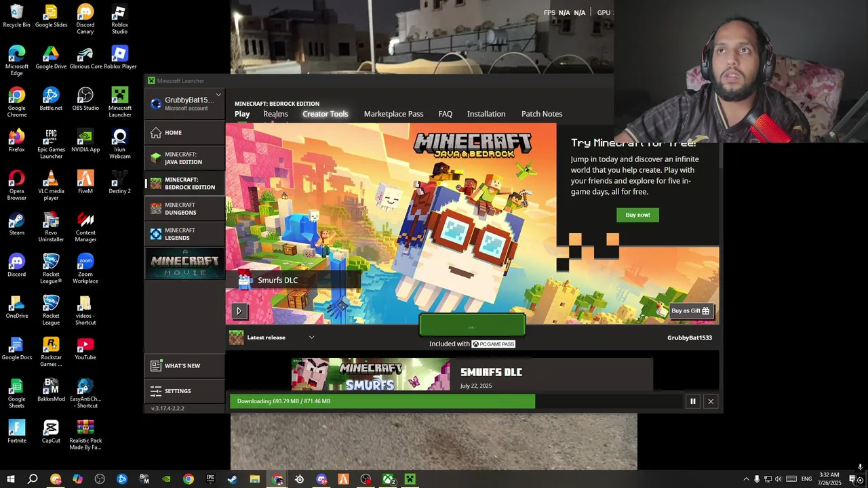
Task: Switch to the Installation tab
Action: (486, 114)
